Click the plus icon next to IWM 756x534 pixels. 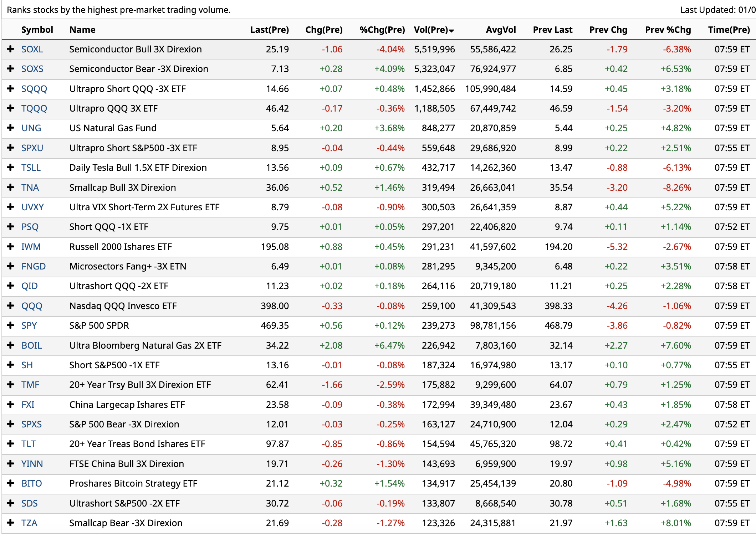pos(11,246)
